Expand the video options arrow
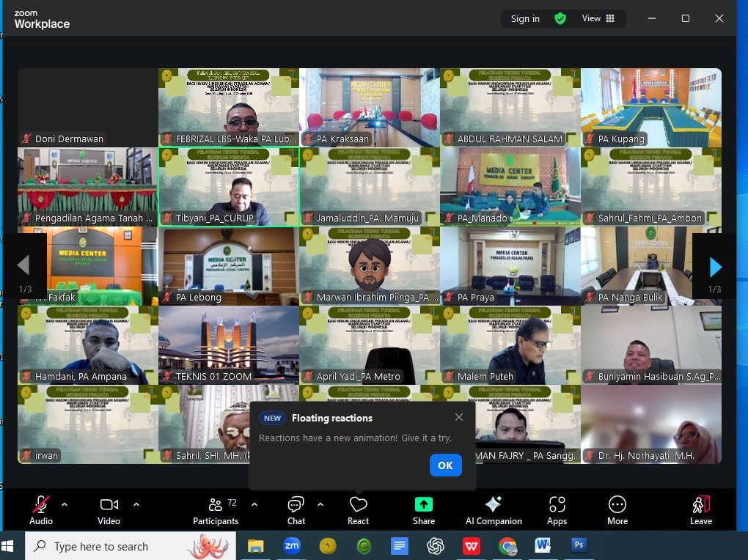Image resolution: width=748 pixels, height=560 pixels. click(136, 504)
